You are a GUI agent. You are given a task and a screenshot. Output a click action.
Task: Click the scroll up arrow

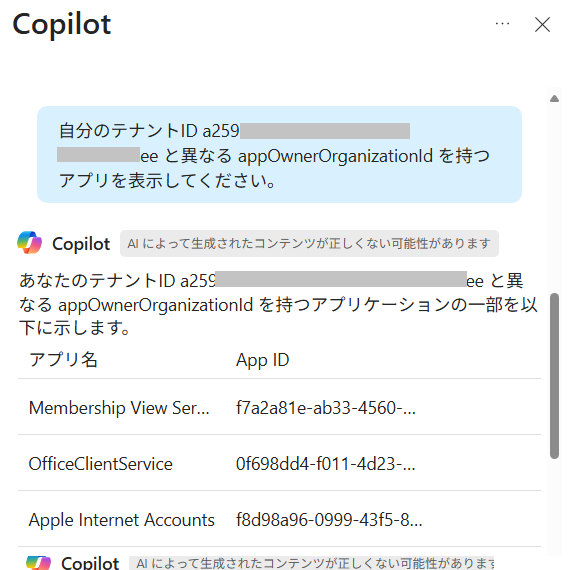tap(554, 98)
